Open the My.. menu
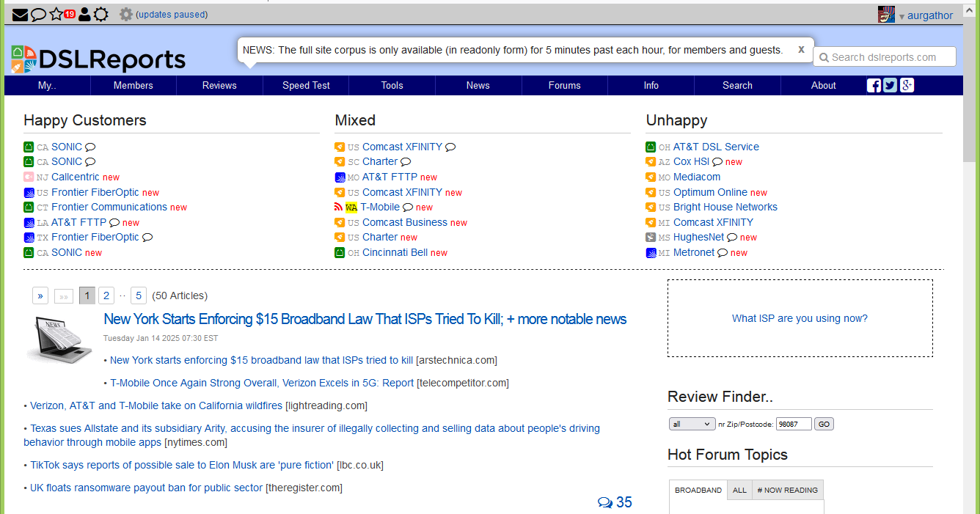Viewport: 980px width, 514px height. (47, 85)
